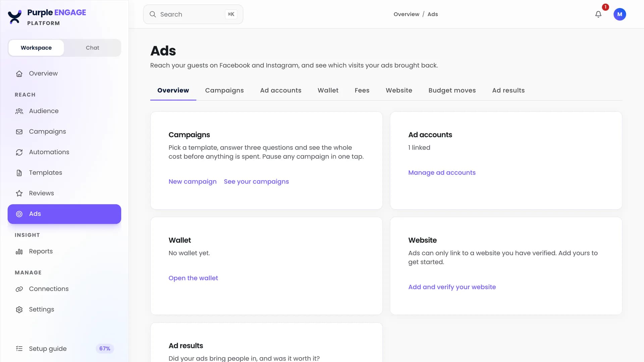644x362 pixels.
Task: Go to Reports in the sidebar
Action: point(64,251)
